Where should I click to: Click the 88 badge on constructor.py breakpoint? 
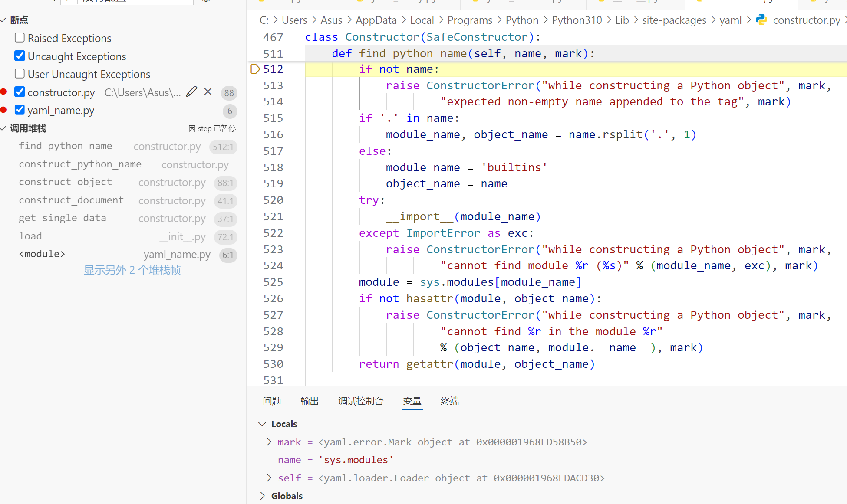pos(229,93)
